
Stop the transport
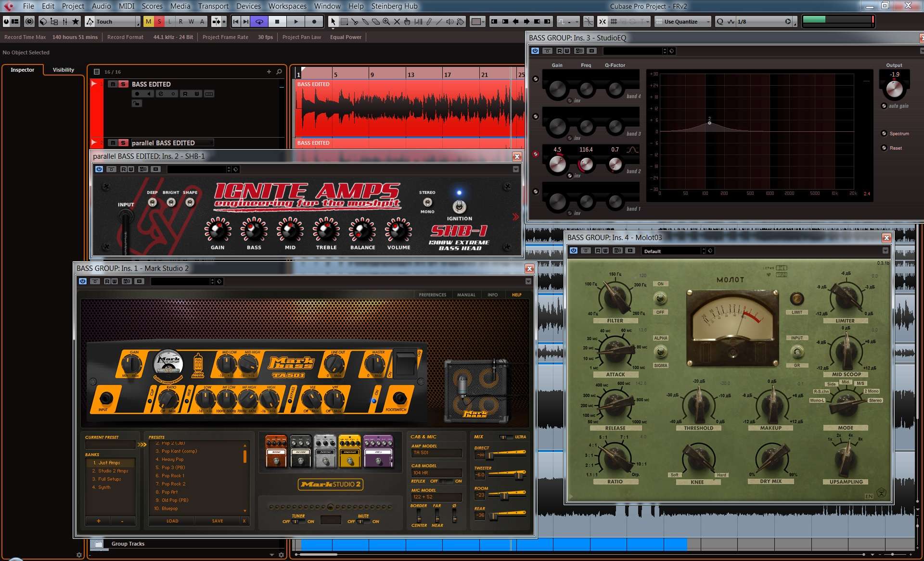[277, 22]
